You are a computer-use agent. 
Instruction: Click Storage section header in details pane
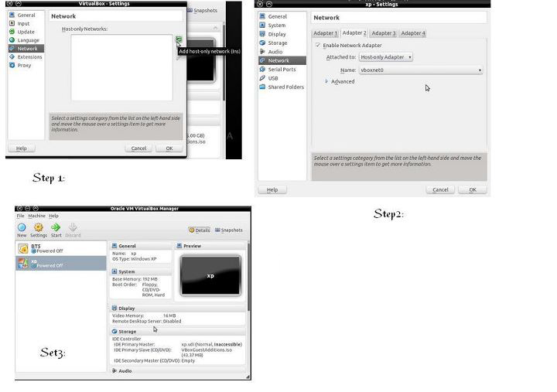point(178,331)
